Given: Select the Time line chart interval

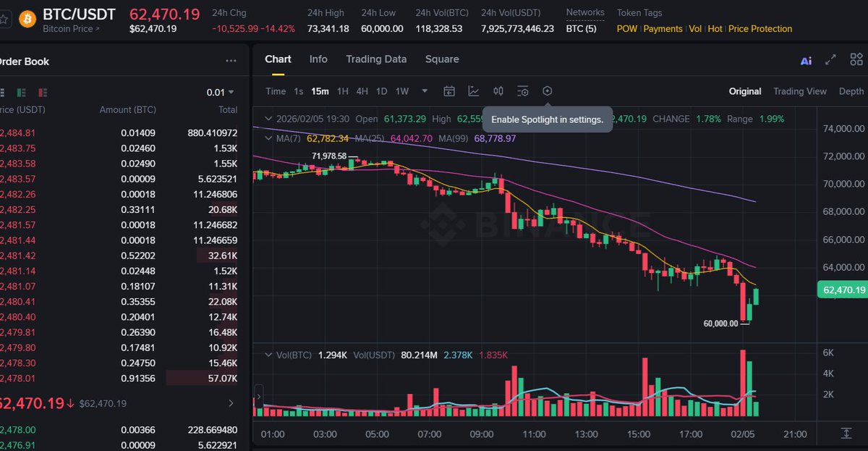Looking at the screenshot, I should (x=276, y=91).
